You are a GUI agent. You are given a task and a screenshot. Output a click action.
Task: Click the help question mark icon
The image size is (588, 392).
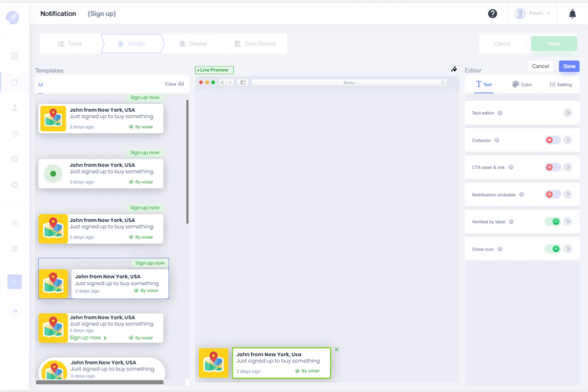[x=492, y=14]
